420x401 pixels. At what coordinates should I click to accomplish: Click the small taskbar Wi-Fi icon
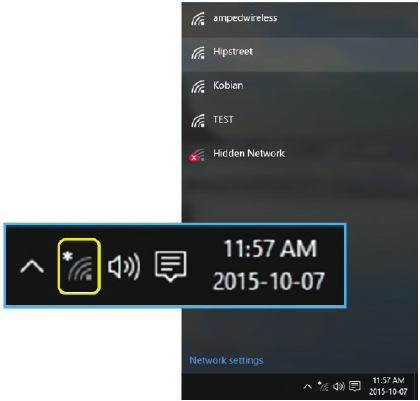pos(323,386)
